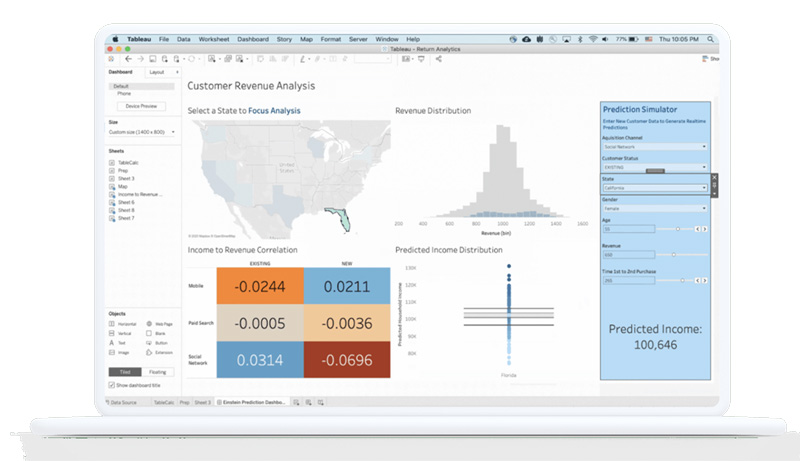
Task: Close the selected State filter with X
Action: point(714,177)
